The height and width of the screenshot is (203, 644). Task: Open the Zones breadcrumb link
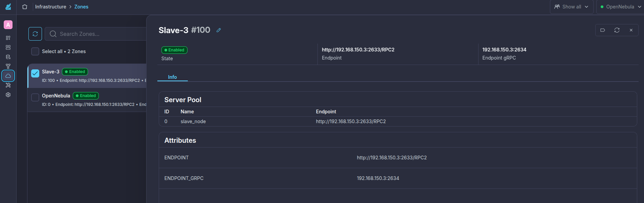[x=81, y=7]
